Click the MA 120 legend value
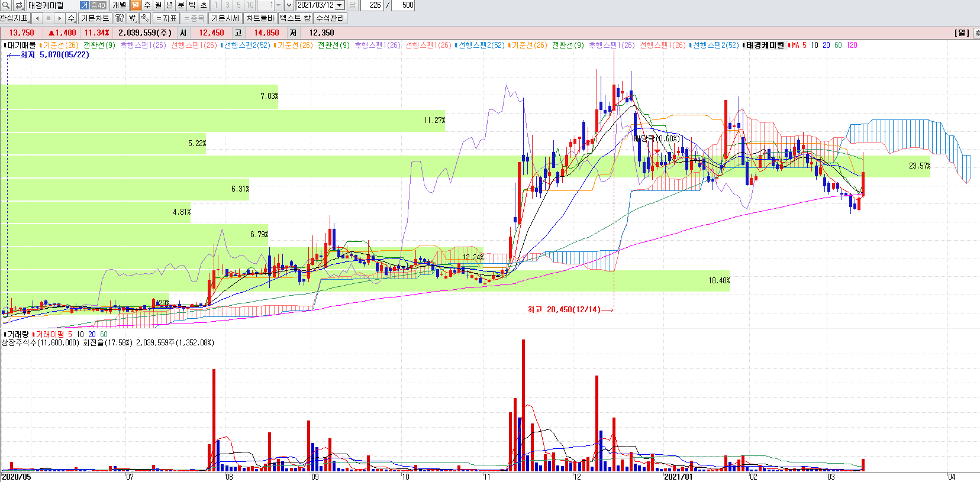Image resolution: width=980 pixels, height=482 pixels. (x=852, y=45)
